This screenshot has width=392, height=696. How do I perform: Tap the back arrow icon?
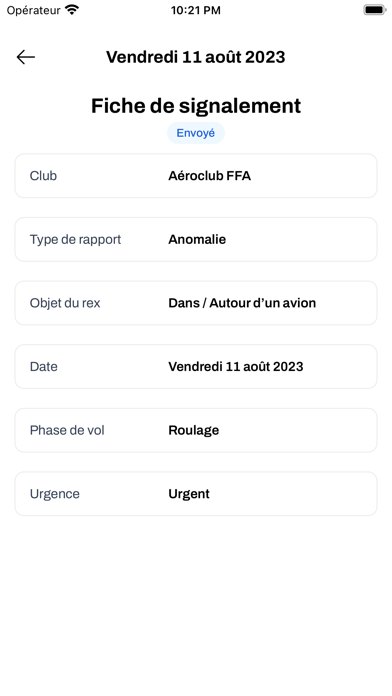(26, 57)
